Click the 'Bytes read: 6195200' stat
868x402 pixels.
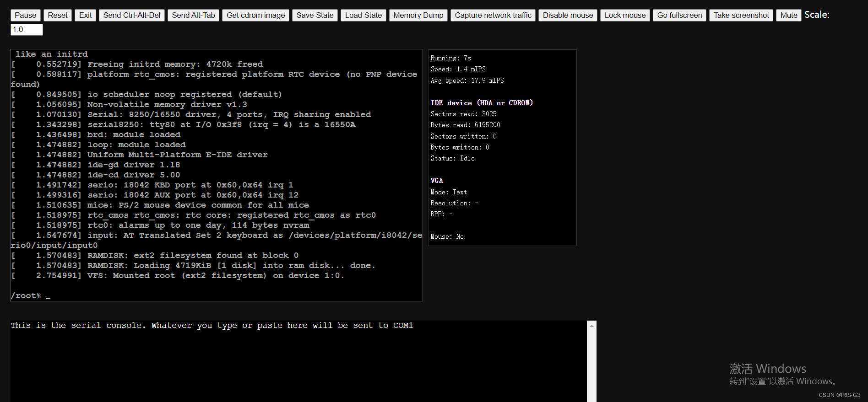[465, 125]
